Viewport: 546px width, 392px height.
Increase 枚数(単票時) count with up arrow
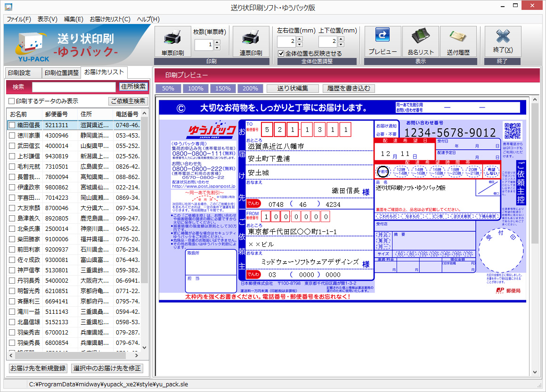(217, 42)
